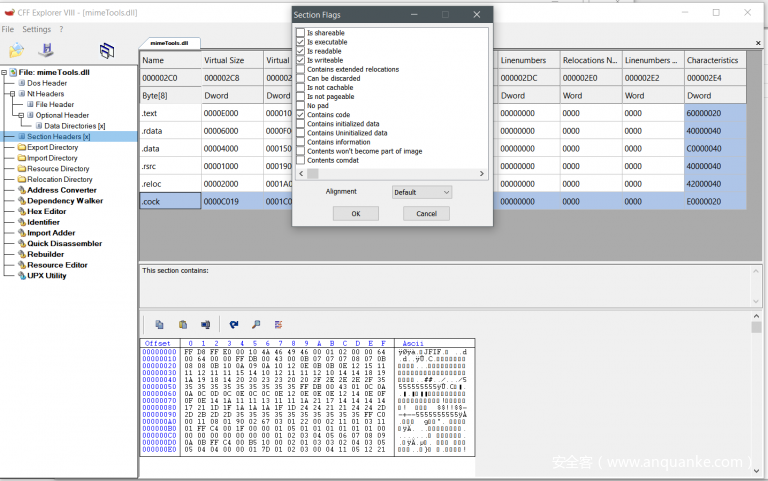The width and height of the screenshot is (768, 481).
Task: Click the copy icon in hex toolbar
Action: point(159,324)
